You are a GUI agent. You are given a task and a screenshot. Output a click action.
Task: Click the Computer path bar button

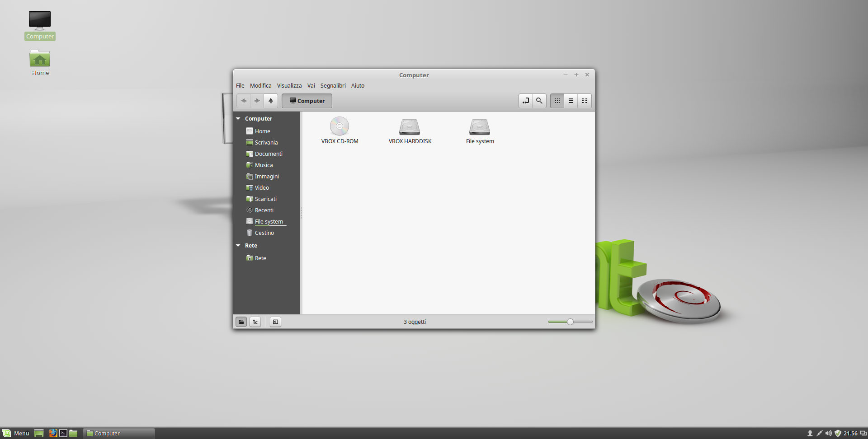[x=307, y=101]
